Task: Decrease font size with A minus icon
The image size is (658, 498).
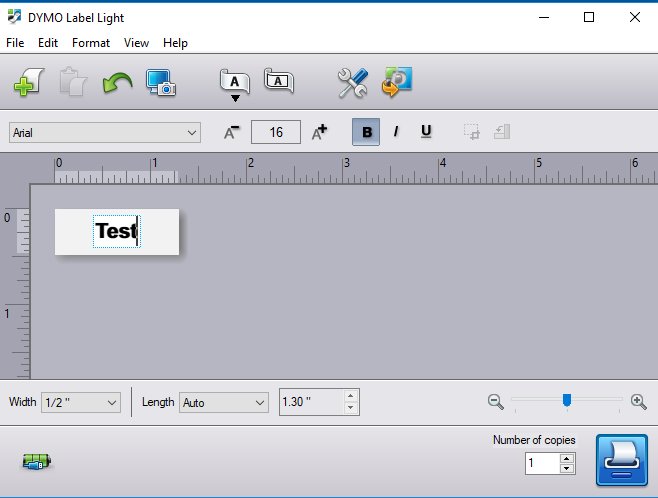Action: pos(231,133)
